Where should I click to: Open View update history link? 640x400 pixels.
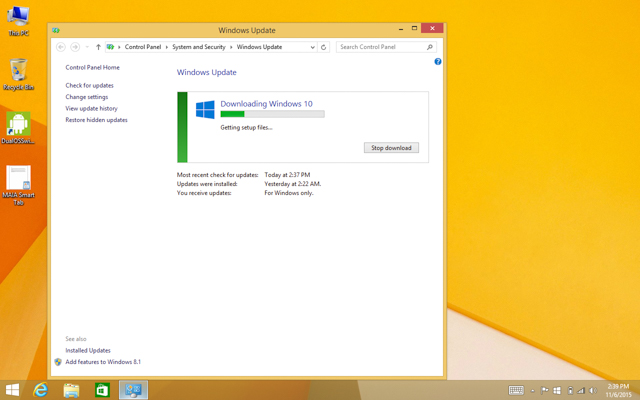pyautogui.click(x=91, y=109)
